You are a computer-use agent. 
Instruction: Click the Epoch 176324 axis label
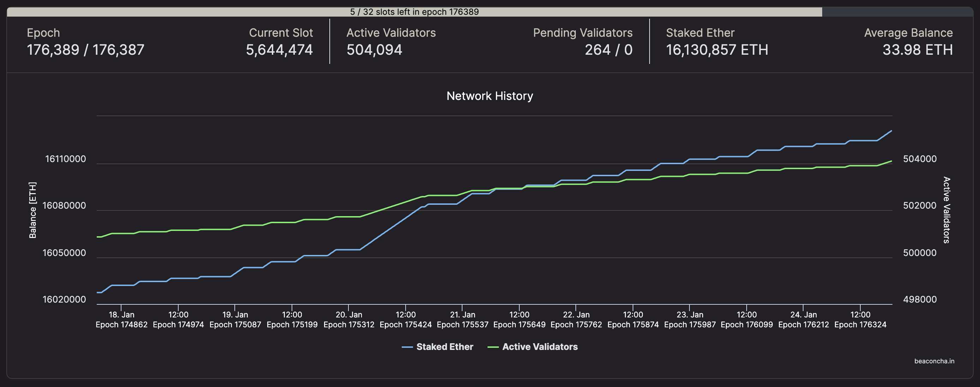pyautogui.click(x=860, y=325)
